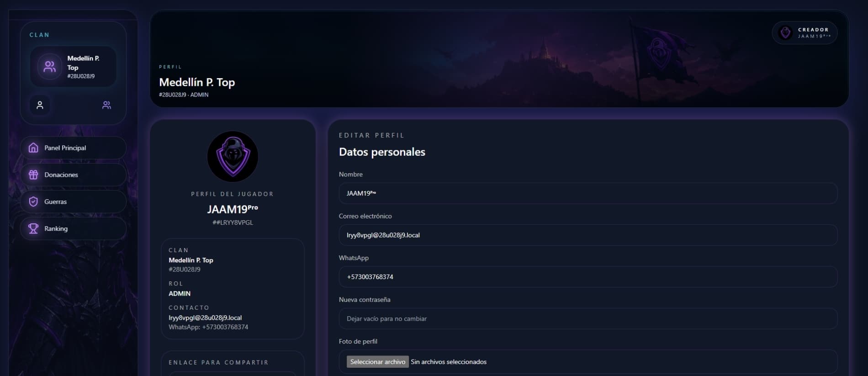Click the #28U028J9 tag under CLAN in profile card
Viewport: 868px width, 376px height.
tap(185, 270)
